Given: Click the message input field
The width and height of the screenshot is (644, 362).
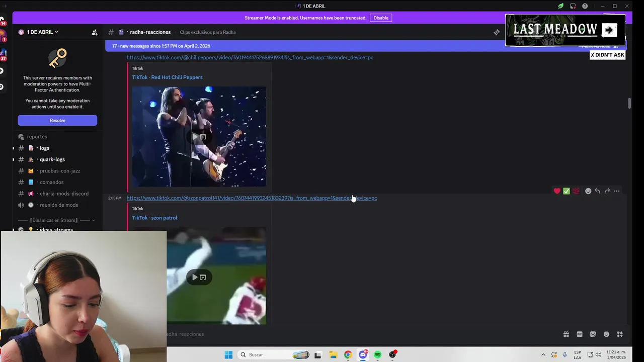Looking at the screenshot, I should click(x=362, y=334).
